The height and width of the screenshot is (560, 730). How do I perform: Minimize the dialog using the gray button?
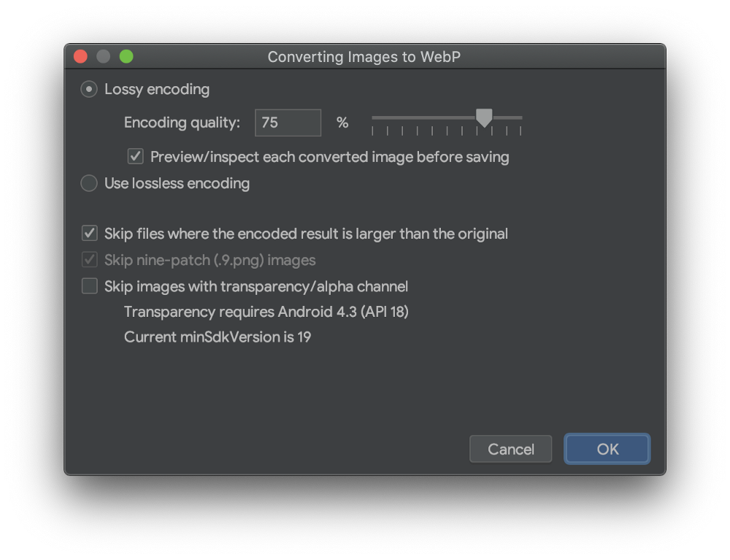pos(104,56)
